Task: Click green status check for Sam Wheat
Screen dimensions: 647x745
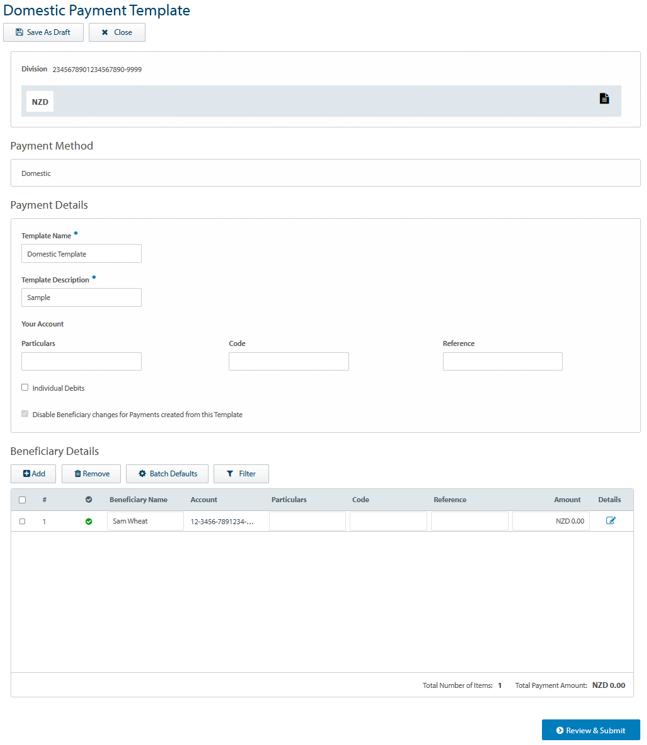Action: tap(88, 521)
